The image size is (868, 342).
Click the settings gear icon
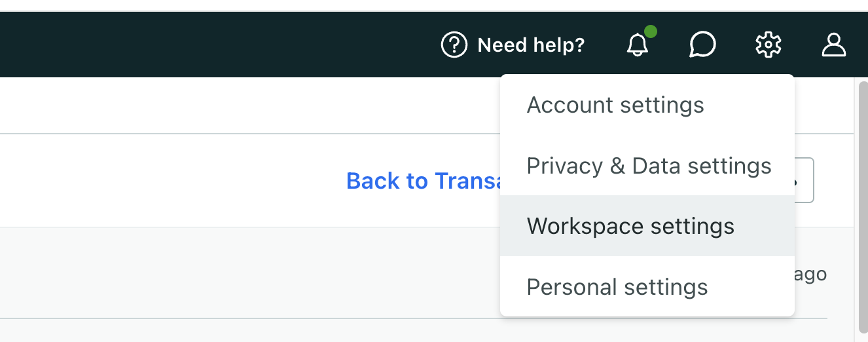(x=768, y=45)
